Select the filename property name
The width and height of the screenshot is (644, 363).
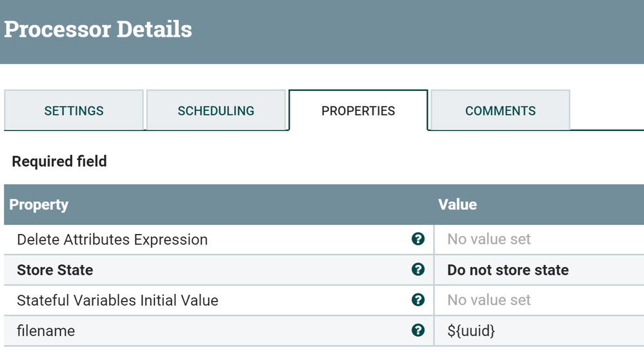46,331
